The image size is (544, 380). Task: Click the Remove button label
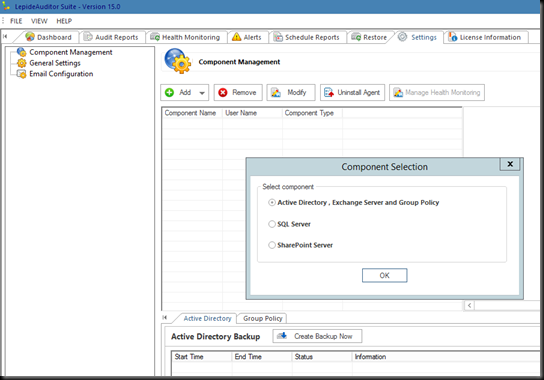[244, 92]
